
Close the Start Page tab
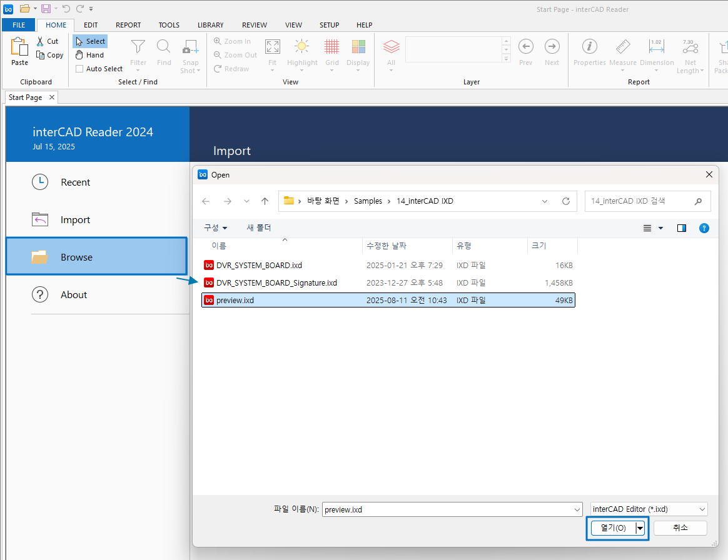tap(52, 97)
